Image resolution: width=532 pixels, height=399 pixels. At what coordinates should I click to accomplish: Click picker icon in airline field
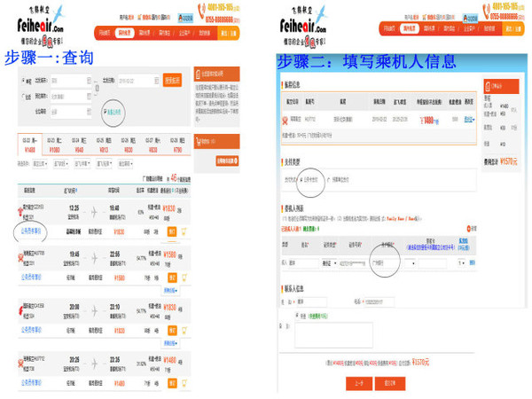89,112
